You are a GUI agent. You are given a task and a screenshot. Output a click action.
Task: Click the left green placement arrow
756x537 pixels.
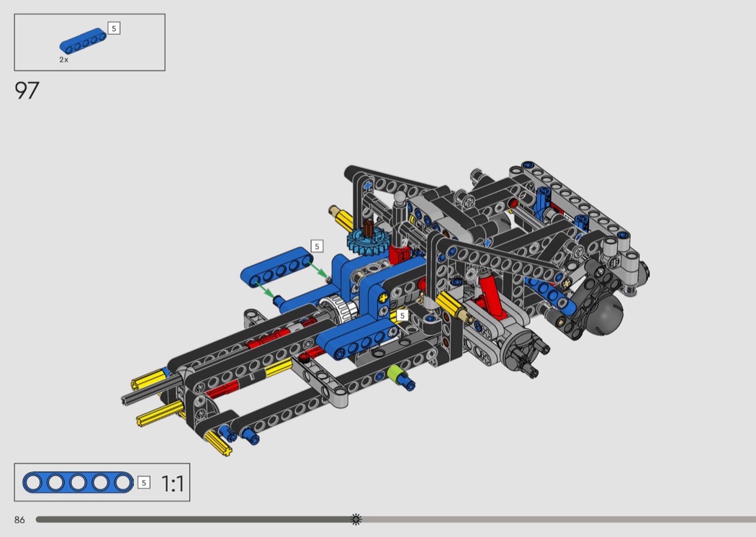point(264,289)
